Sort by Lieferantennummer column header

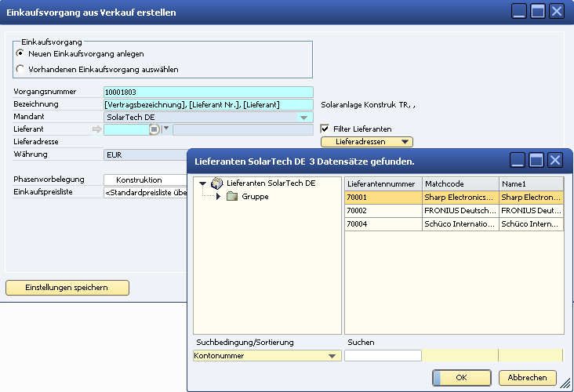(x=383, y=183)
